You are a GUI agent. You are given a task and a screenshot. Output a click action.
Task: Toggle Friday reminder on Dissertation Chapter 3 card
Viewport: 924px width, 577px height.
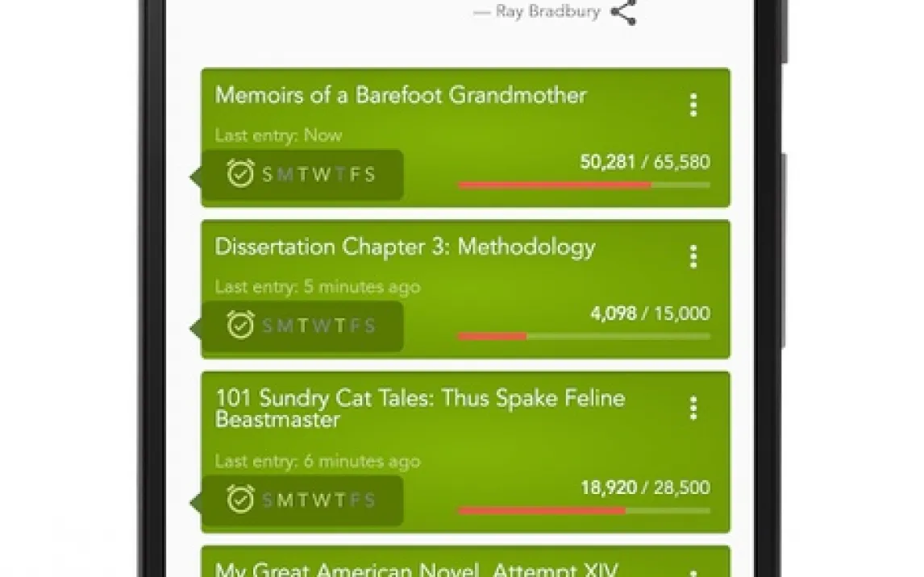[355, 326]
